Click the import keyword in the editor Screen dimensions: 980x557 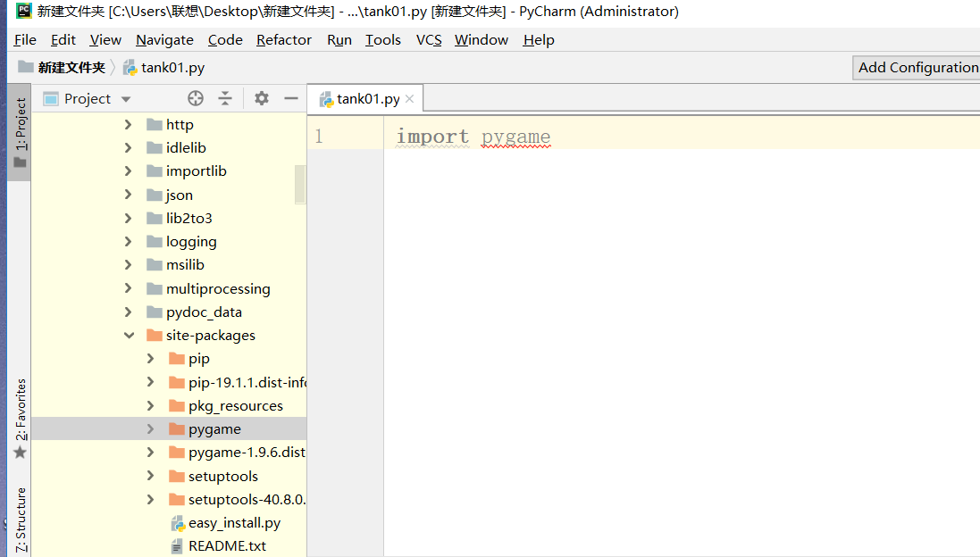click(432, 137)
